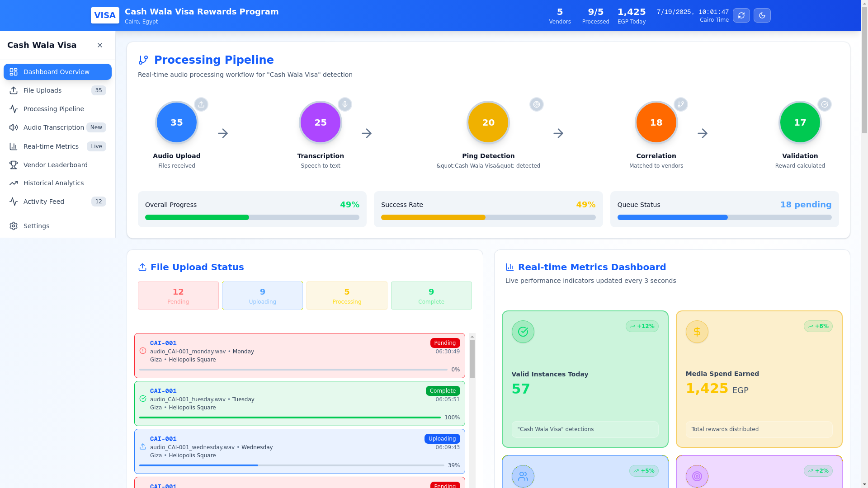
Task: Click the upload badge icon on Audio Upload
Action: pos(201,104)
